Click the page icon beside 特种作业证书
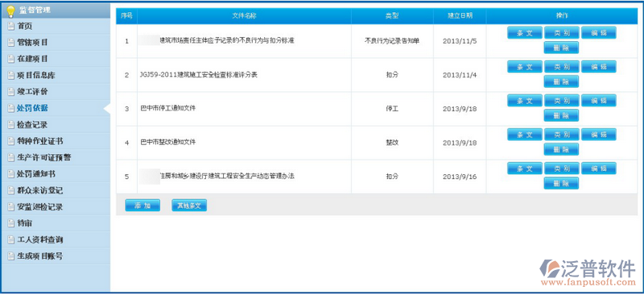 [11, 142]
